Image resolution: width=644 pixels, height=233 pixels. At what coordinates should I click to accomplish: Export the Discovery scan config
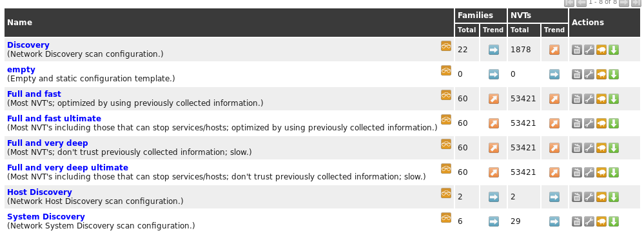point(613,50)
